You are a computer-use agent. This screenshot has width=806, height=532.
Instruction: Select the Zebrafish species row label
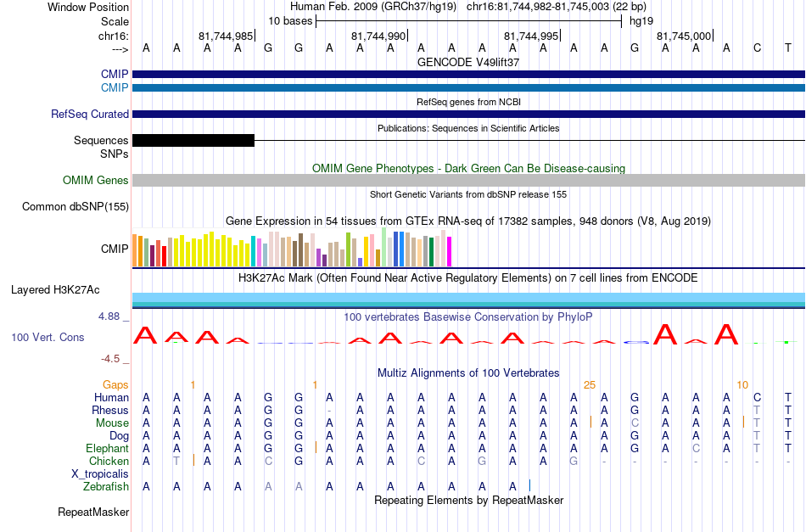coord(106,486)
